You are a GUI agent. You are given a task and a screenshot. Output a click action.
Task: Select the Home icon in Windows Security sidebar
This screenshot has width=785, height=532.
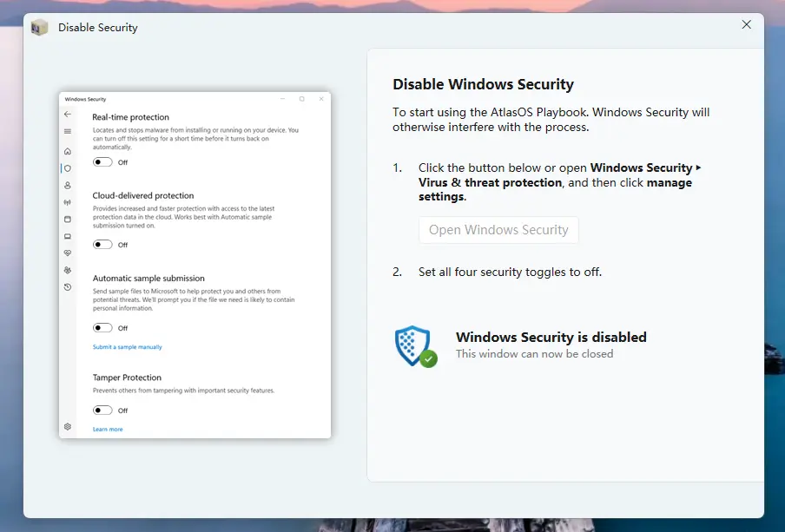coord(68,151)
